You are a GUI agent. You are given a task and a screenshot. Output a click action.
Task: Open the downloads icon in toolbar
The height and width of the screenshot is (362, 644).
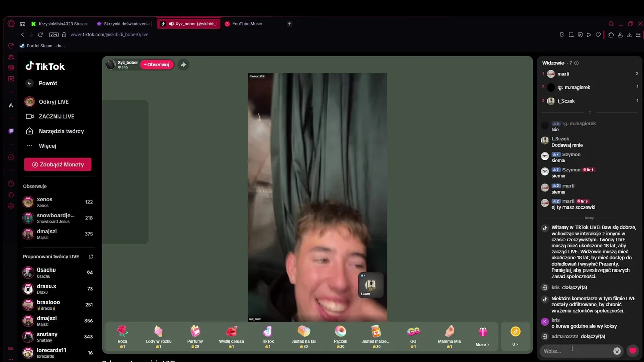(629, 35)
